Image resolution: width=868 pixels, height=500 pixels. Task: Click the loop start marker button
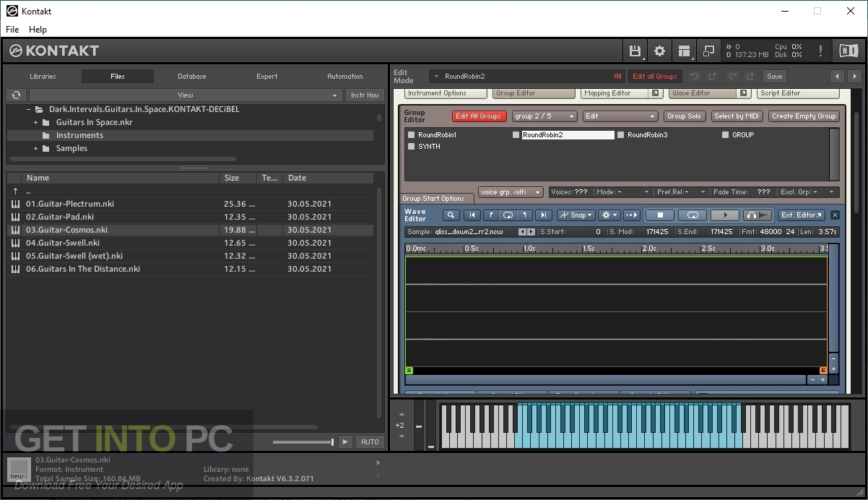pos(491,215)
